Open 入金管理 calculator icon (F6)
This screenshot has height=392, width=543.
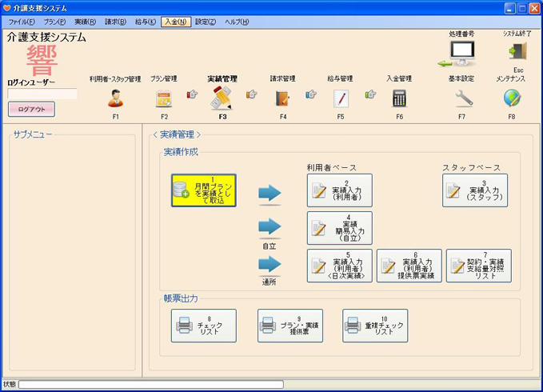click(x=399, y=98)
